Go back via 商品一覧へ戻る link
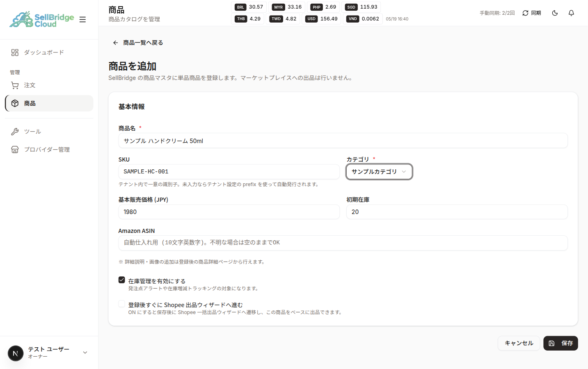The width and height of the screenshot is (588, 369). [x=138, y=43]
